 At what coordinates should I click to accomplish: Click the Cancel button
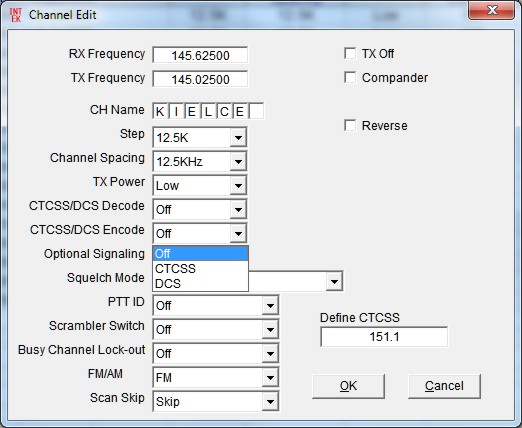pyautogui.click(x=444, y=386)
